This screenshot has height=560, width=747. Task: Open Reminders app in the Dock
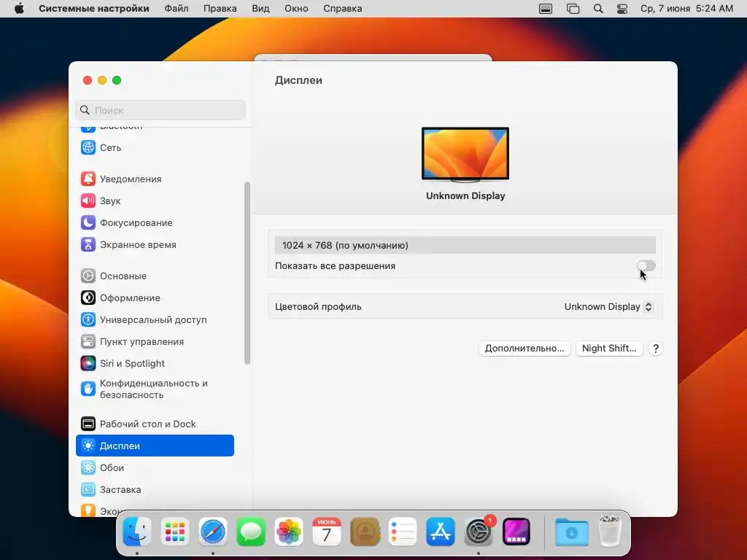(403, 532)
